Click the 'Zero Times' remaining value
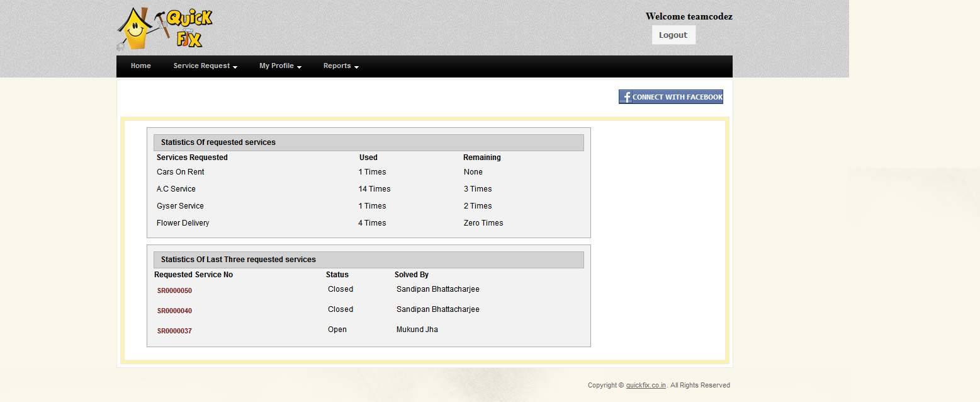 tap(483, 223)
